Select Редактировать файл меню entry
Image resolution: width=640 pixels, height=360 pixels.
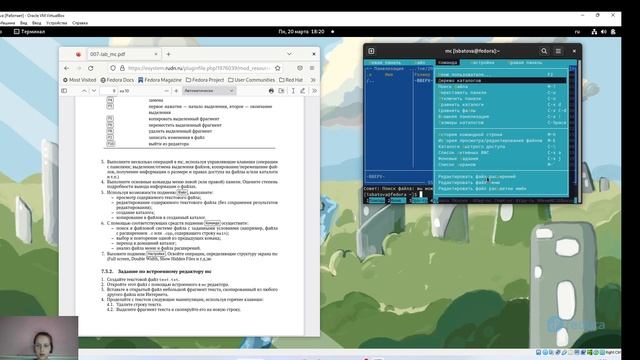point(502,182)
